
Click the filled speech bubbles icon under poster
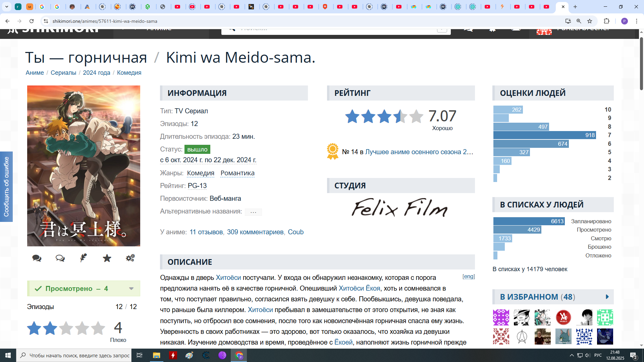(37, 258)
